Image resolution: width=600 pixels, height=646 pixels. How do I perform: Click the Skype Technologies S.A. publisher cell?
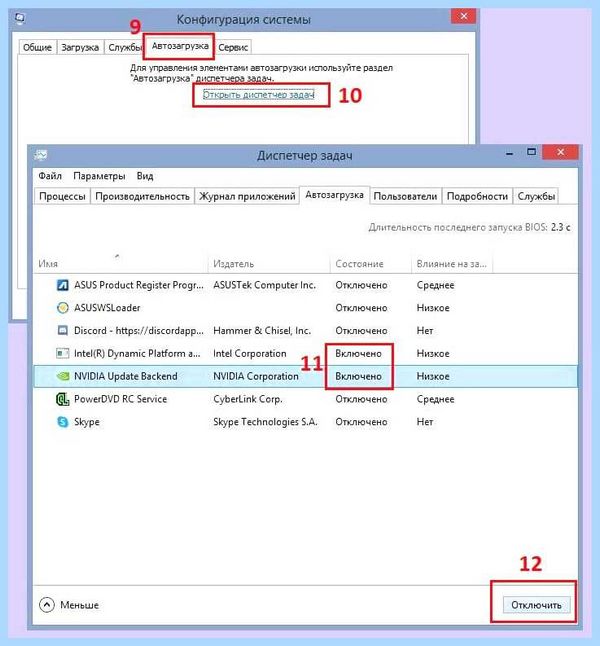pos(265,422)
